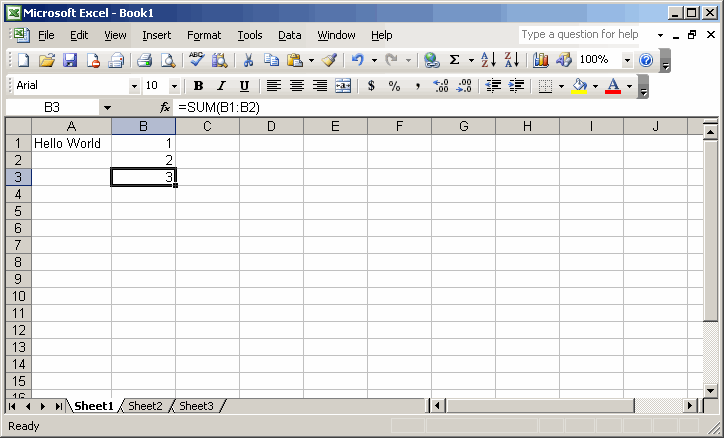Cut the selection with the scissors icon
Viewport: 724px width, 438px height.
click(x=248, y=60)
